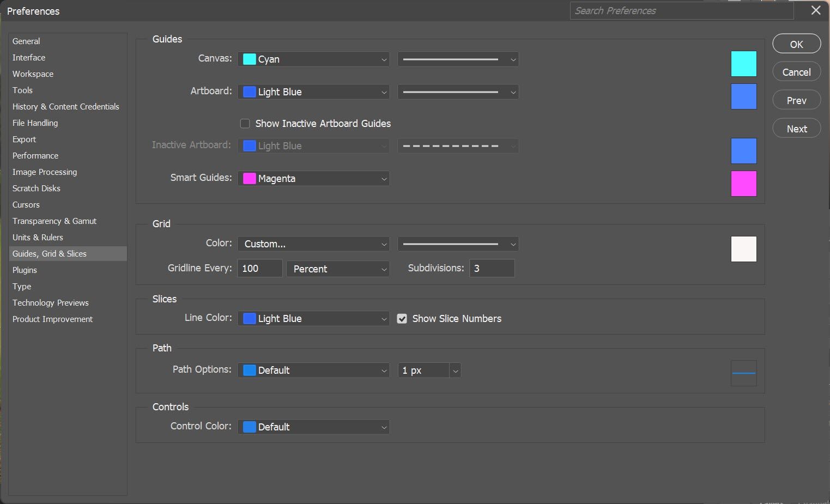Open the Slices Line Color dropdown
The width and height of the screenshot is (830, 504).
point(313,318)
